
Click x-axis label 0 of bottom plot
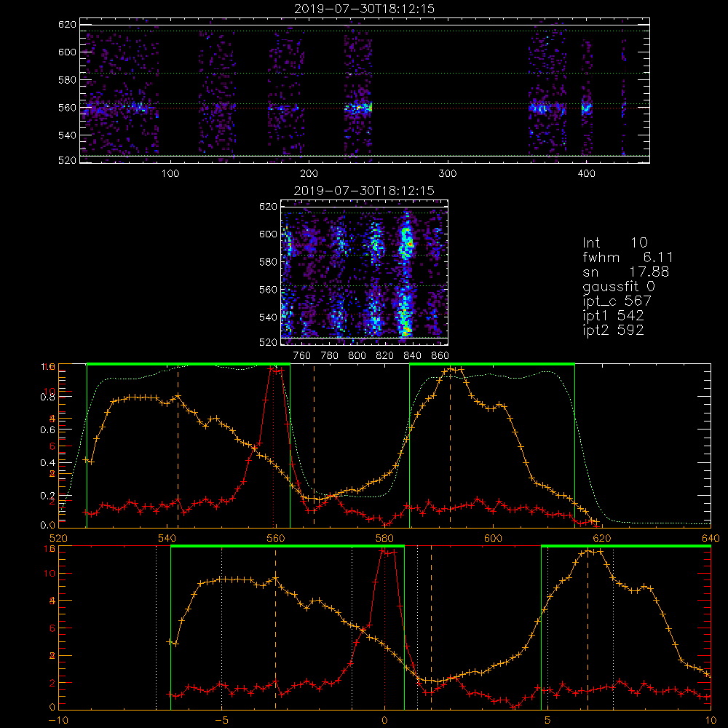coord(384,721)
